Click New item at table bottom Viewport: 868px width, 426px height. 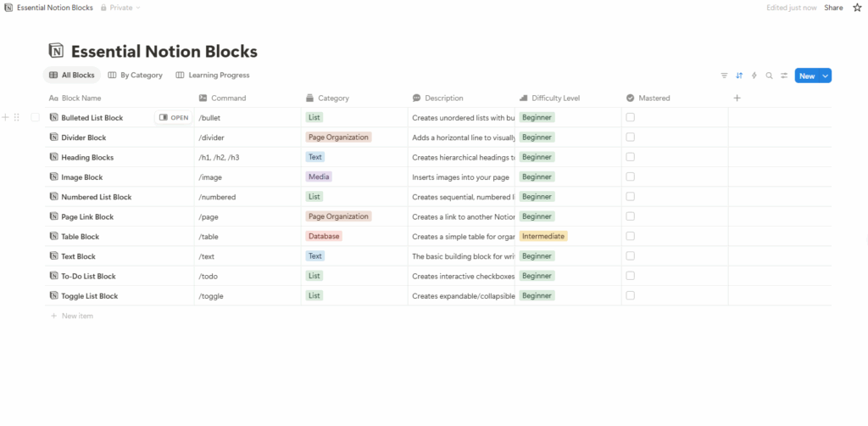coord(72,316)
